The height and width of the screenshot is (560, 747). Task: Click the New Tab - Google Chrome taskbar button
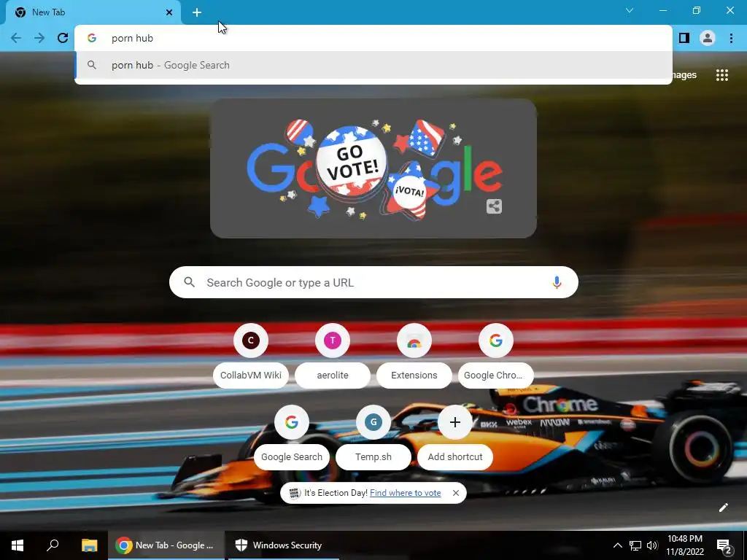click(x=166, y=545)
